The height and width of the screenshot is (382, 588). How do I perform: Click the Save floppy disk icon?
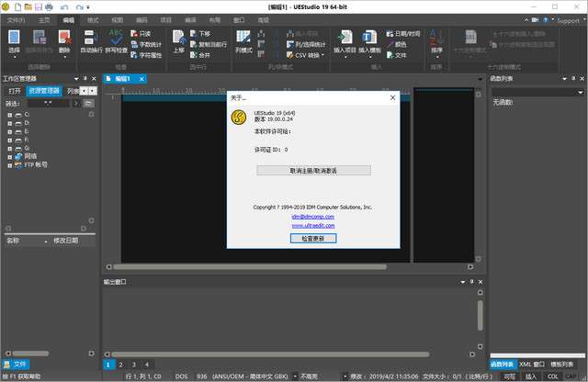pos(39,6)
